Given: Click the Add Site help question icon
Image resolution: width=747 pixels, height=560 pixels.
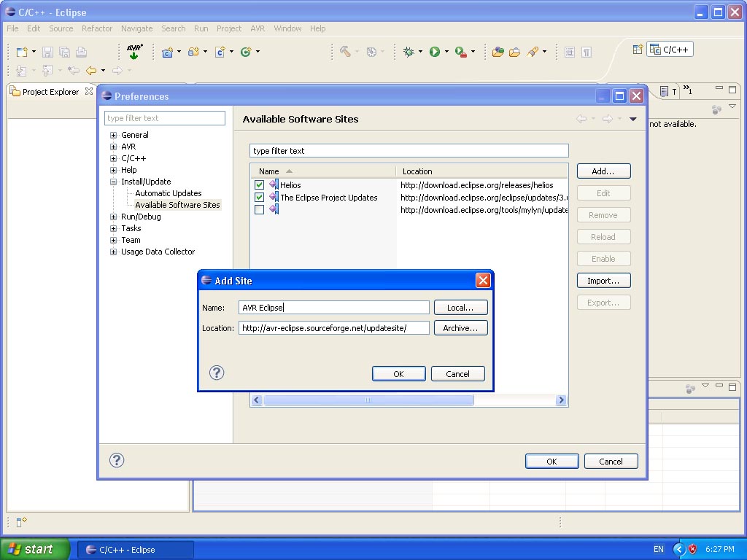Looking at the screenshot, I should [x=217, y=373].
